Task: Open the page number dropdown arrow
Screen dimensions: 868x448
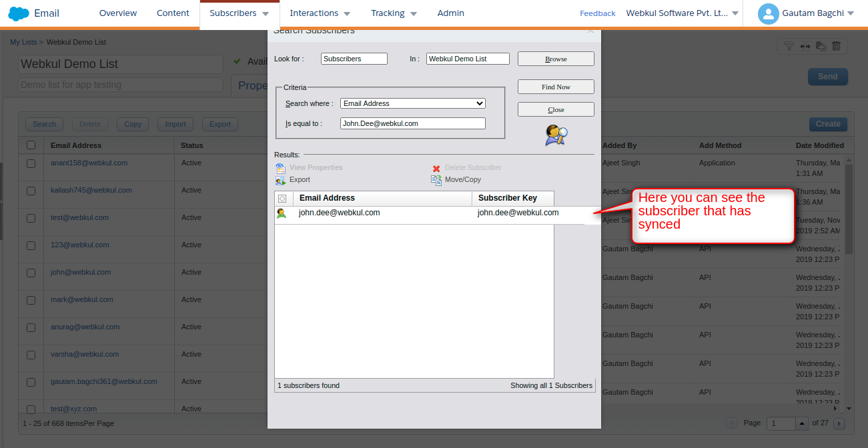Action: click(x=801, y=423)
